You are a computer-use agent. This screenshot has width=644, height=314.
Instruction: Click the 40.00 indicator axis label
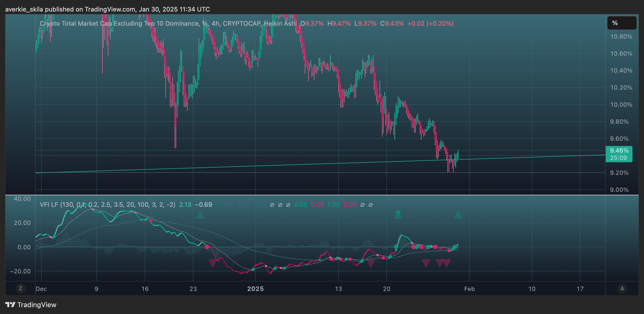22,199
